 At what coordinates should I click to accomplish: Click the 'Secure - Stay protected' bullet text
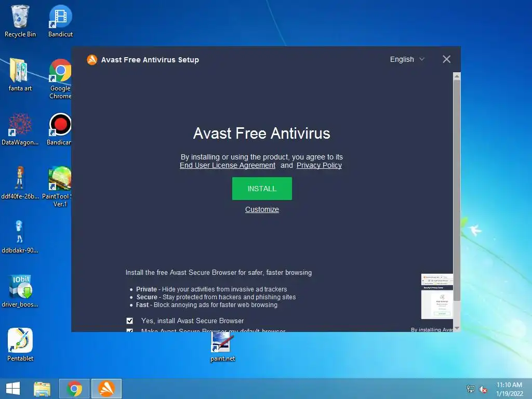216,297
